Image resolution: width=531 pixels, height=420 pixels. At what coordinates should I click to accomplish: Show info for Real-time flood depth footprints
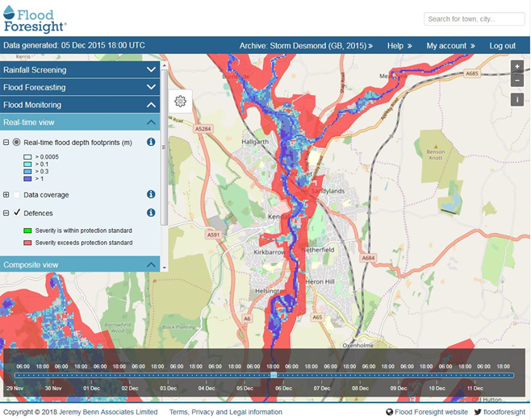[x=150, y=142]
